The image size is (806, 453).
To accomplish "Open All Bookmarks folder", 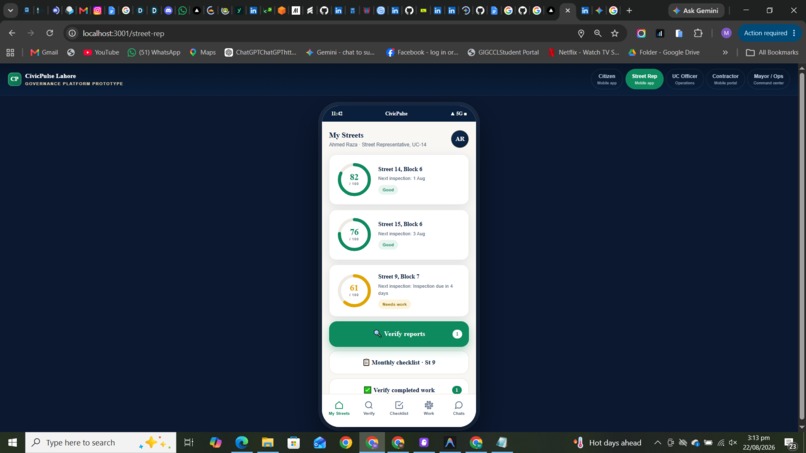I will pos(772,52).
